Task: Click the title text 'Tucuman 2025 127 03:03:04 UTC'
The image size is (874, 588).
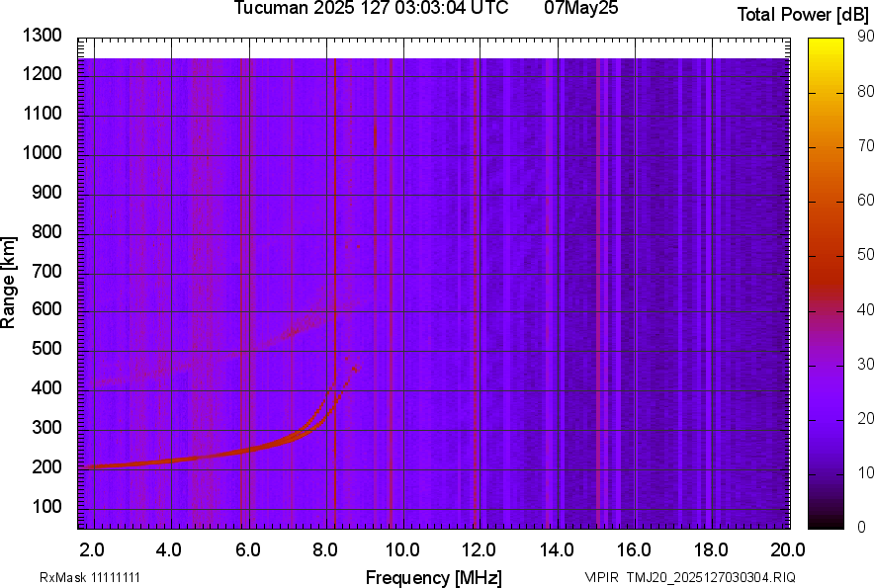Action: [x=371, y=8]
